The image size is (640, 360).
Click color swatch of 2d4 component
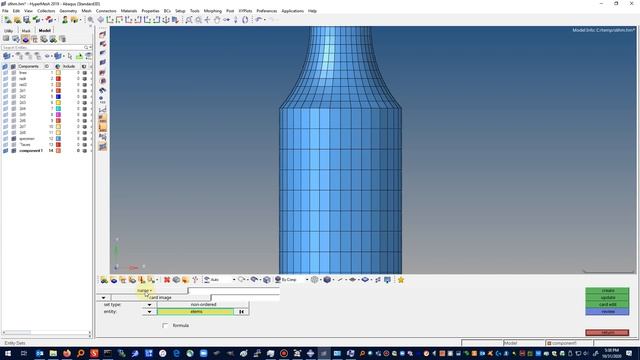58,109
